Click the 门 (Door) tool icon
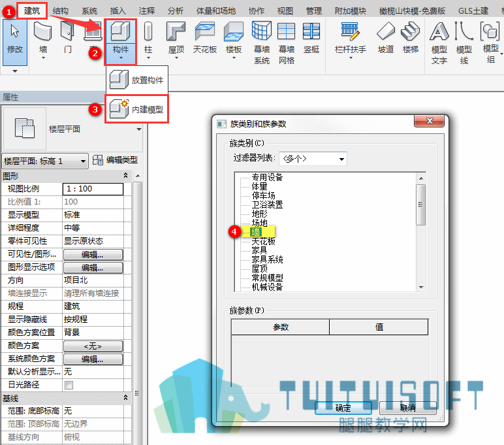Viewport: 504px width, 445px height. click(x=67, y=31)
